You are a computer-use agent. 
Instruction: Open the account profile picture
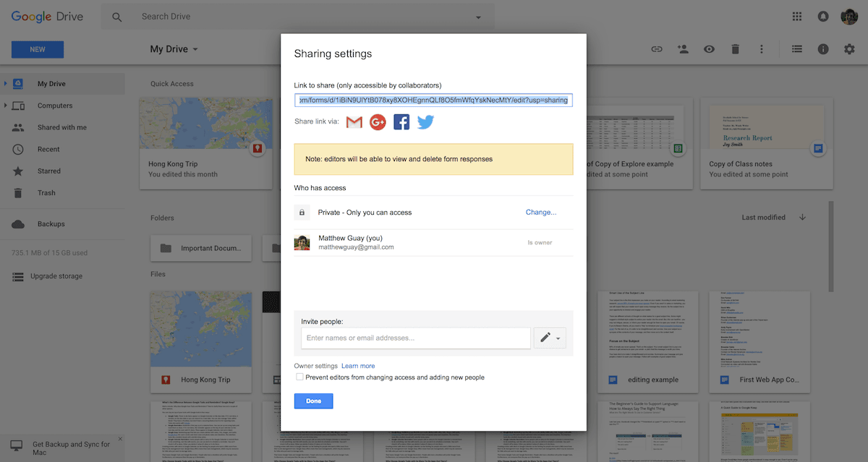coord(849,17)
